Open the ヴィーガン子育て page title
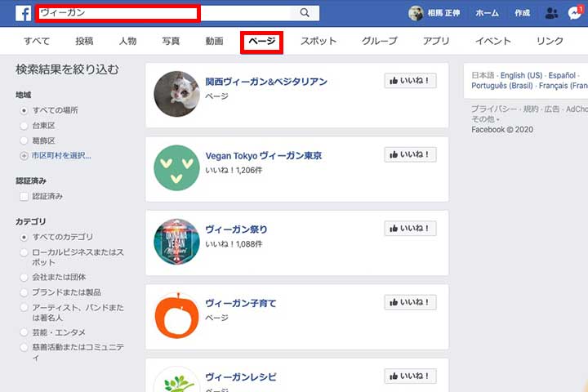 pyautogui.click(x=241, y=303)
